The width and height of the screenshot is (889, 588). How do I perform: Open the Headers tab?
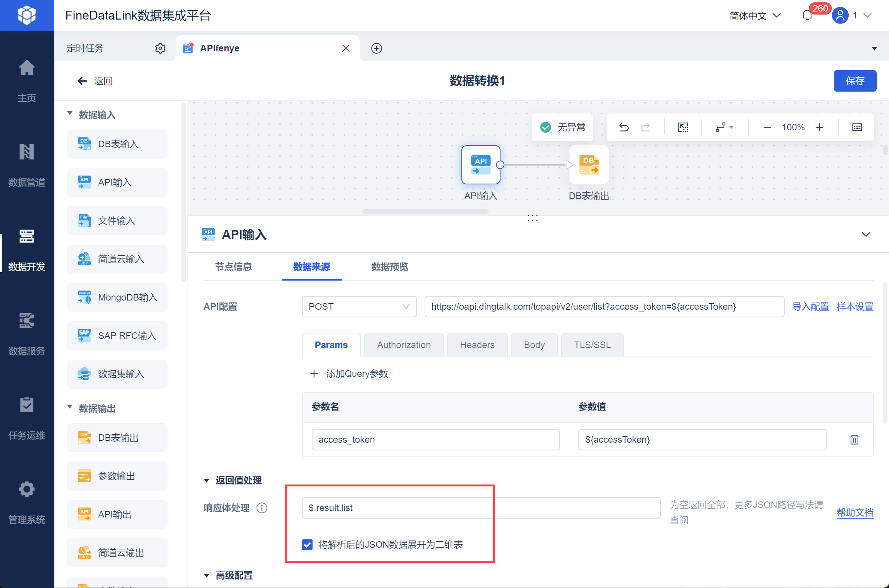pyautogui.click(x=477, y=345)
